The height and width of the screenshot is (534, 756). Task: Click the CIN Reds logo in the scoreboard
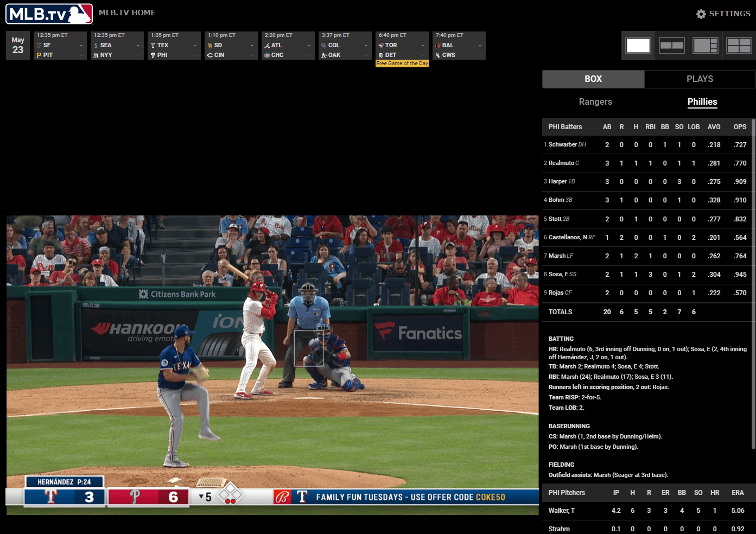(x=210, y=55)
